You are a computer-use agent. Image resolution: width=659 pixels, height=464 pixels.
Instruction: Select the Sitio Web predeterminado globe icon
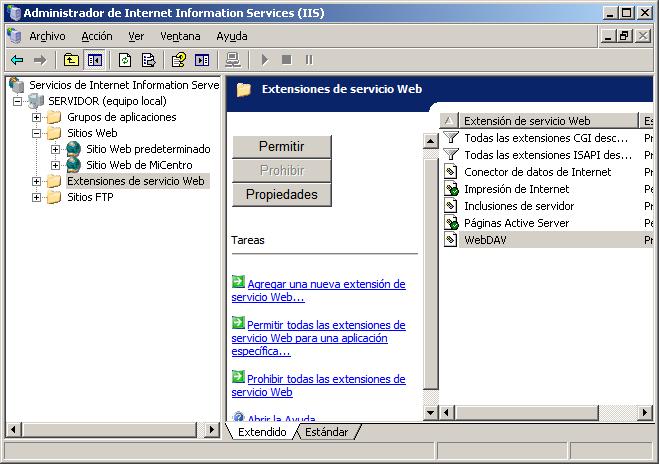[x=73, y=149]
